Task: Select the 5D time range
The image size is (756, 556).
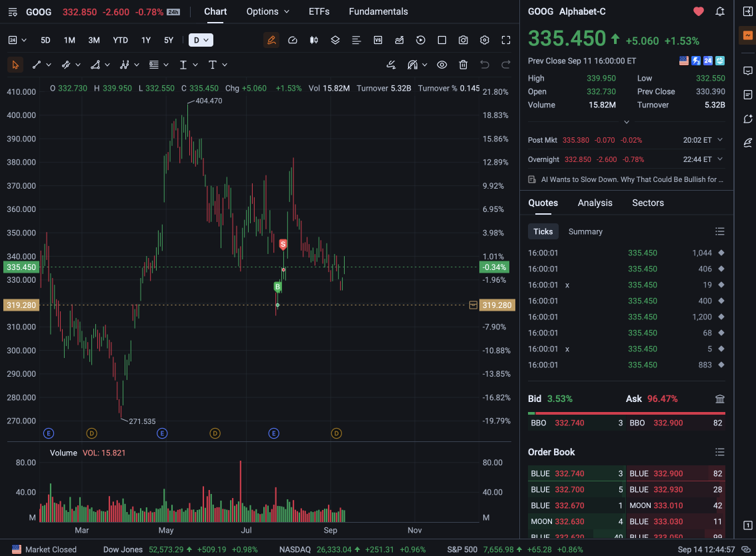Action: click(45, 40)
